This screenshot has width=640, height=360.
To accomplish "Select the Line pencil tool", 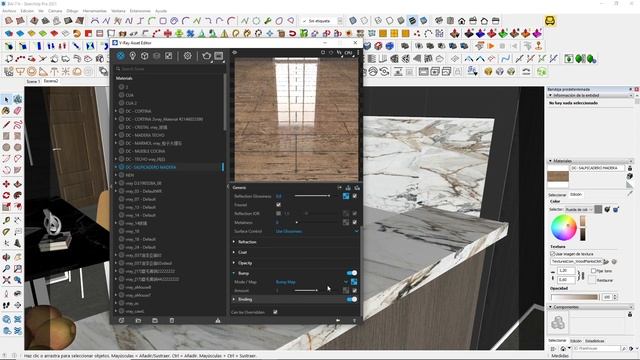I will pos(6,124).
